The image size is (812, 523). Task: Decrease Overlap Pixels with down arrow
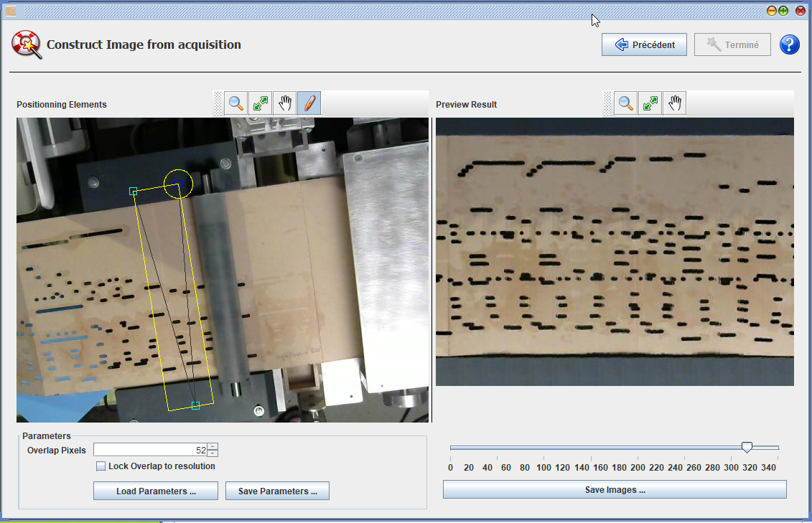pyautogui.click(x=213, y=453)
